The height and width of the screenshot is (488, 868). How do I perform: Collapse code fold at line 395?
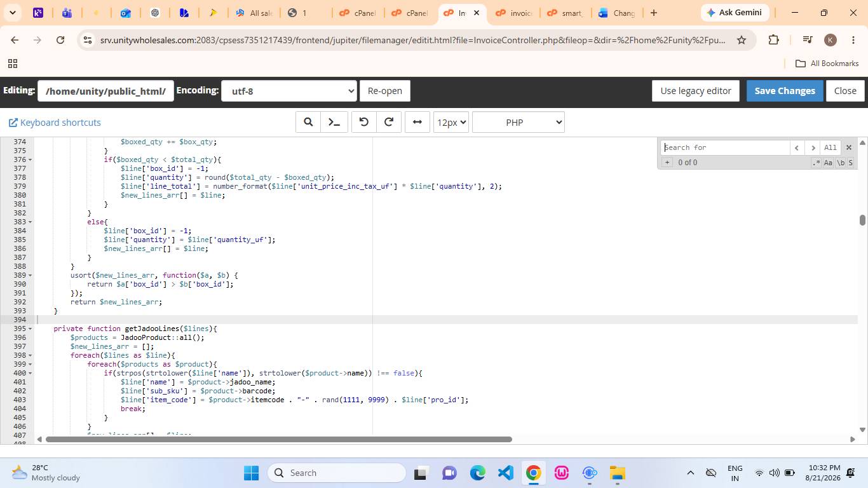[31, 329]
